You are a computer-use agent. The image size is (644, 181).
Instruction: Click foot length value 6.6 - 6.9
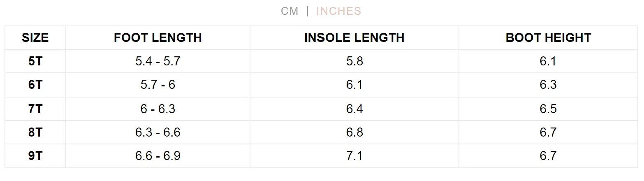[x=158, y=156]
